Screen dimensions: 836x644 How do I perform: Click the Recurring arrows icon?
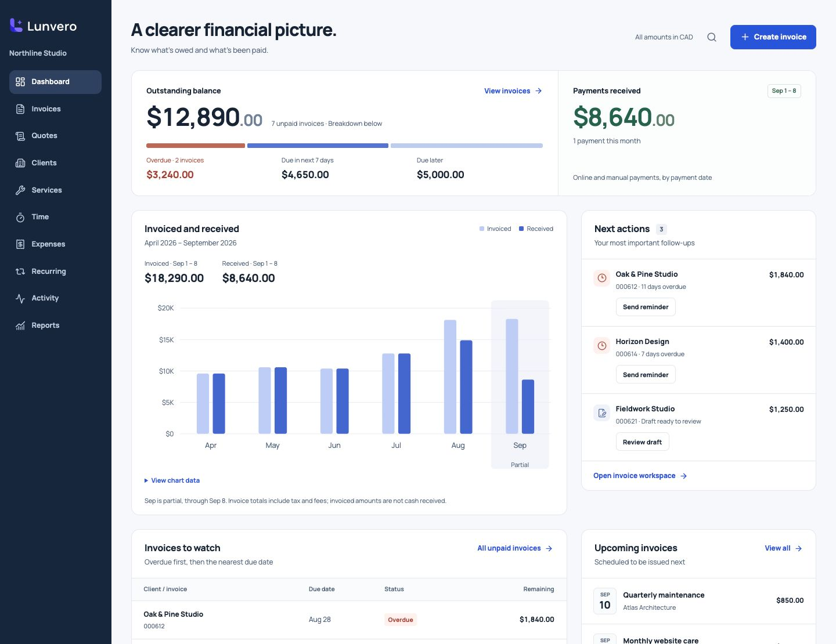(x=20, y=272)
